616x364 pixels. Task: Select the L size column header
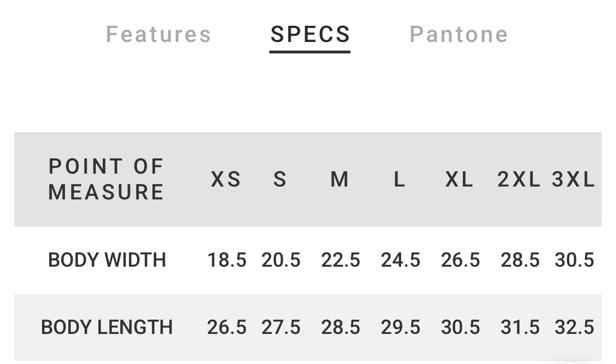coord(400,180)
